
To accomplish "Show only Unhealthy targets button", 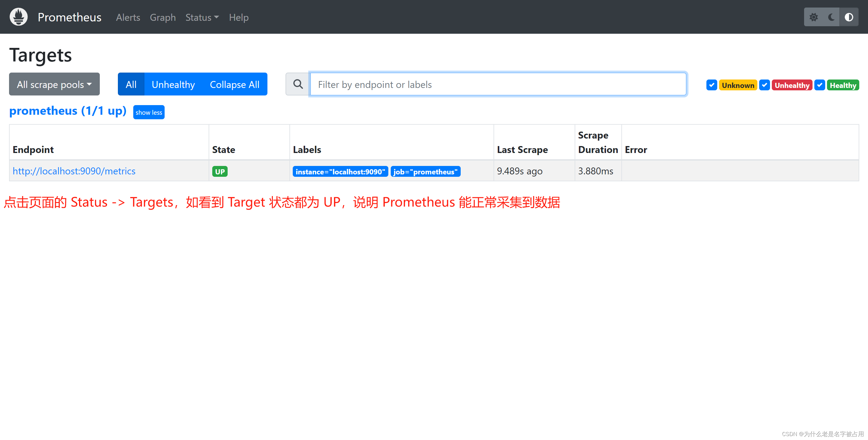I will point(173,84).
